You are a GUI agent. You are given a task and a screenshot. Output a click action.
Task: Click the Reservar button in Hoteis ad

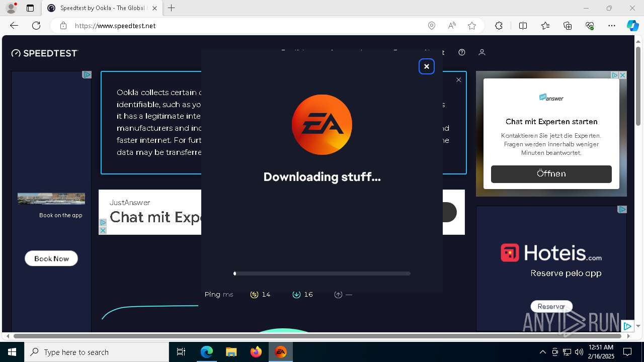[x=551, y=306]
